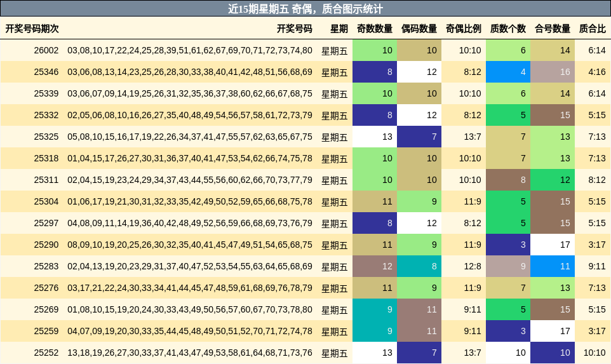The image size is (611, 364).
Task: Click odd-even ratio 12:8 in row 25283
Action: click(x=473, y=266)
